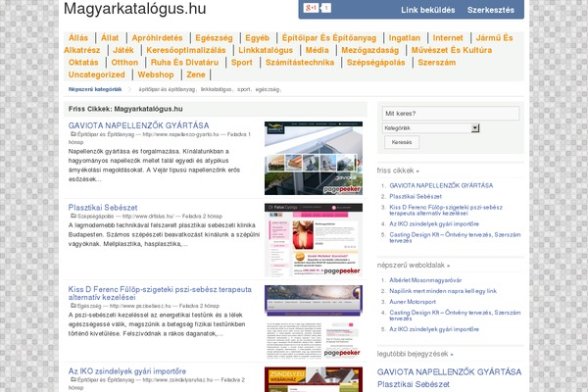Viewport: 588px width, 392px height.
Task: Click the Keresés button
Action: tap(402, 142)
